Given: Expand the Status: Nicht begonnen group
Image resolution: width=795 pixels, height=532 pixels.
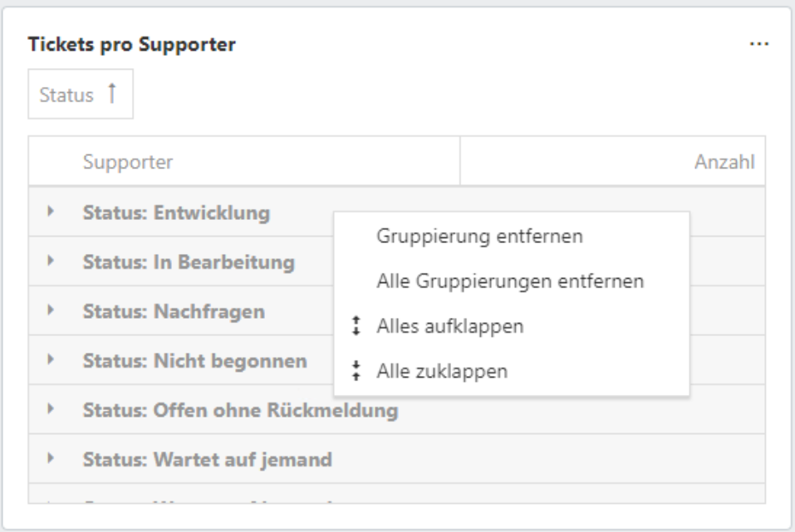Looking at the screenshot, I should [51, 361].
